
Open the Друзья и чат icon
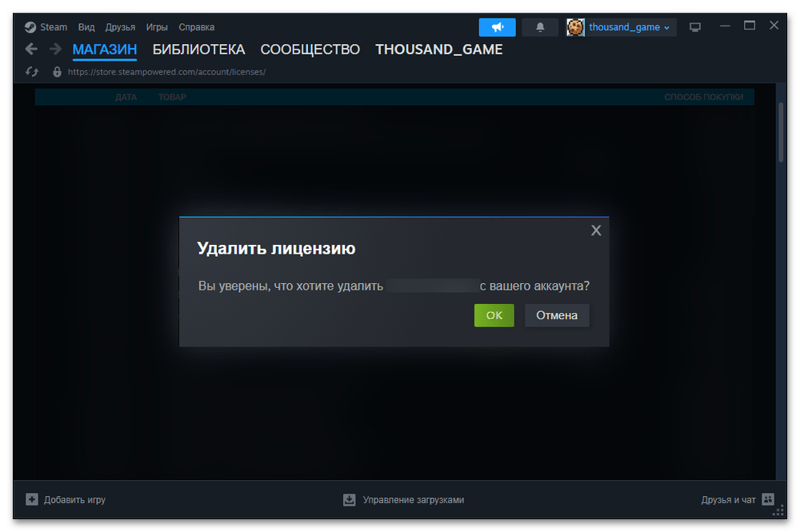[768, 499]
